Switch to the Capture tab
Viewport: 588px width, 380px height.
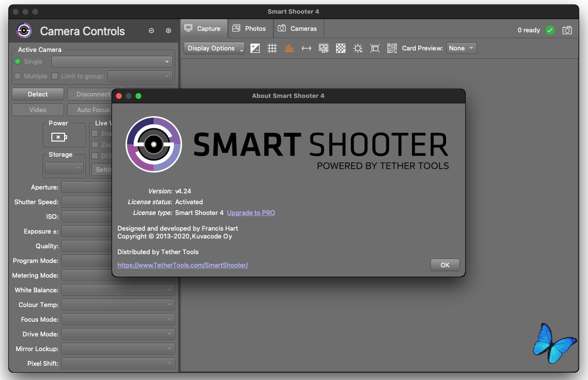[x=204, y=28]
